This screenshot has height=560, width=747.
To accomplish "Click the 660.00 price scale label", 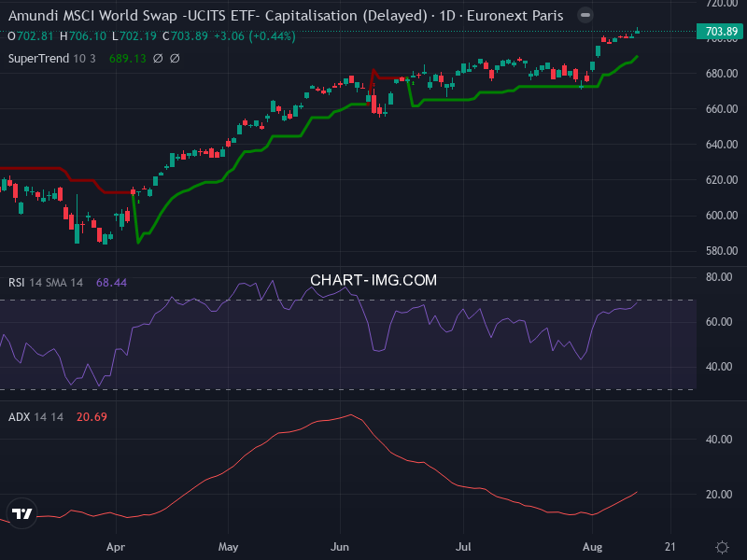I will (722, 109).
